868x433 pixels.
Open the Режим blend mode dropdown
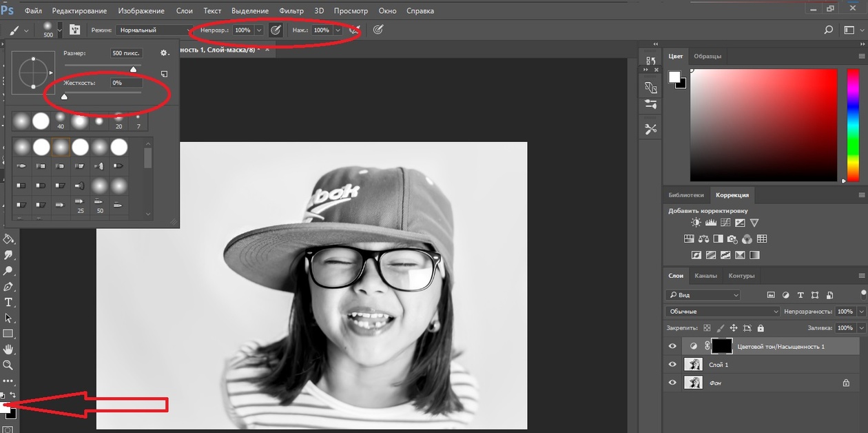(x=154, y=30)
